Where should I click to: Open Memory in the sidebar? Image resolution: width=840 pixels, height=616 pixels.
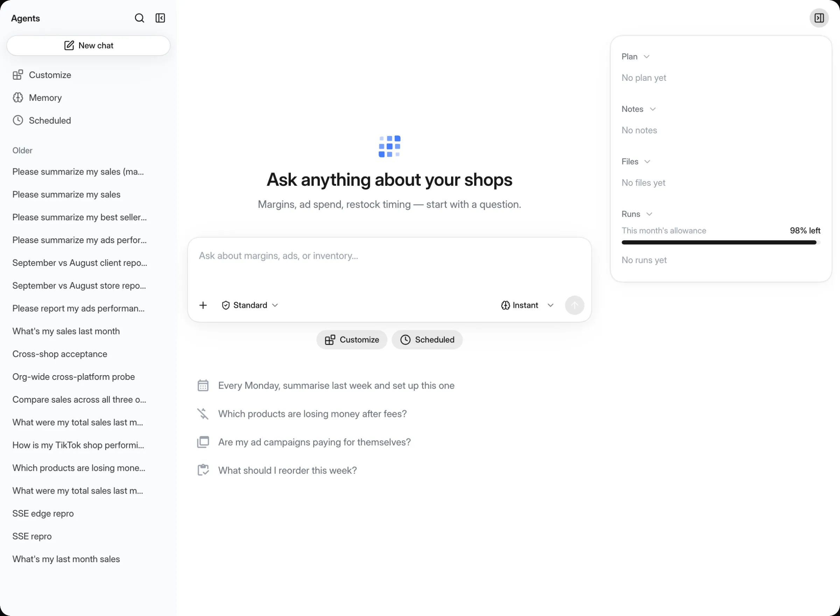pos(89,98)
